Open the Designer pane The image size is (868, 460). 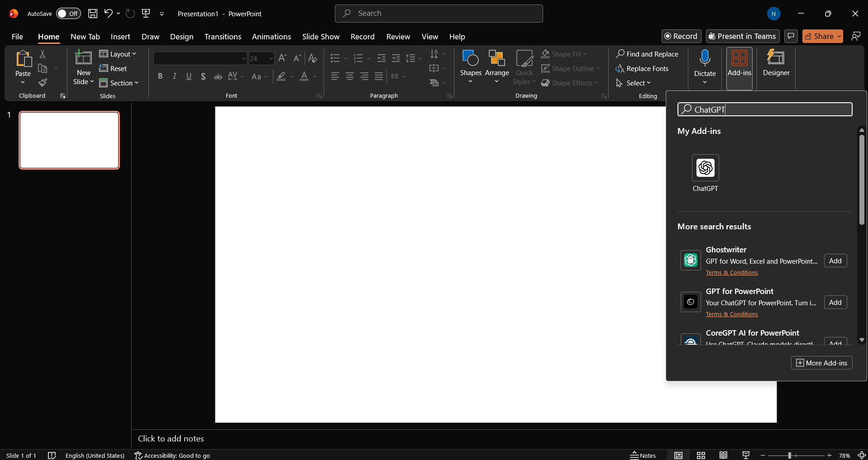coord(776,63)
